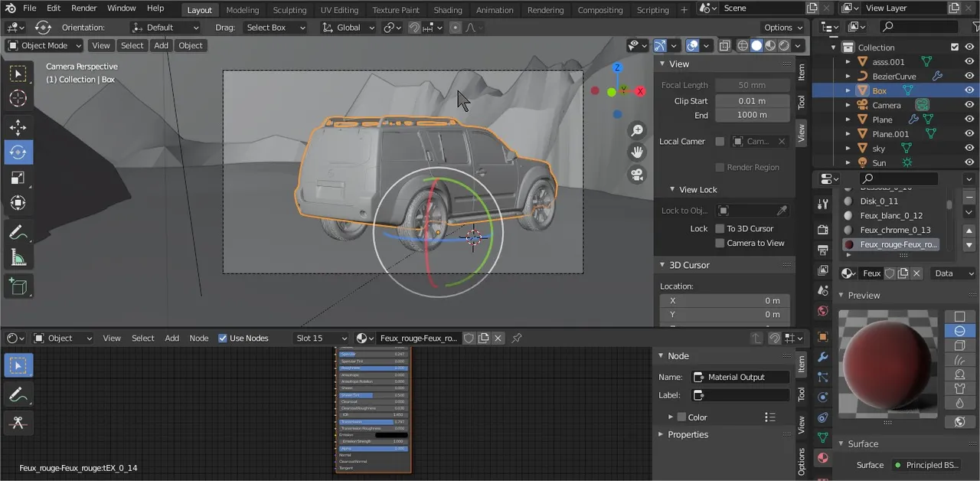Viewport: 980px width, 481px height.
Task: Switch to the Animation workspace tab
Action: point(495,10)
